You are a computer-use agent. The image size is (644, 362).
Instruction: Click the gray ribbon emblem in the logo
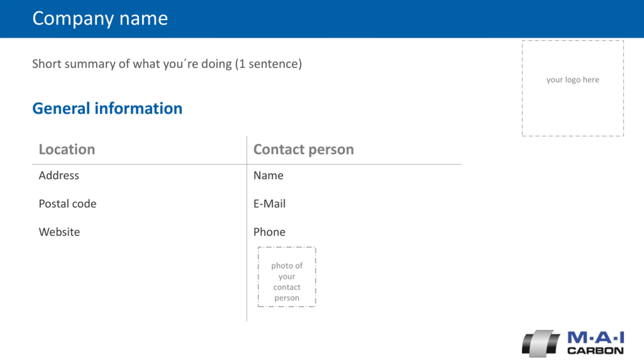(541, 343)
